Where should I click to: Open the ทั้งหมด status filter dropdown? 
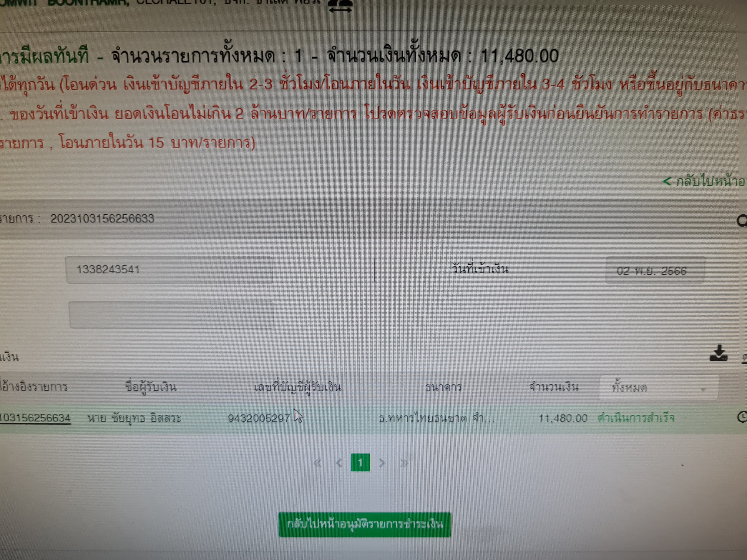[658, 388]
